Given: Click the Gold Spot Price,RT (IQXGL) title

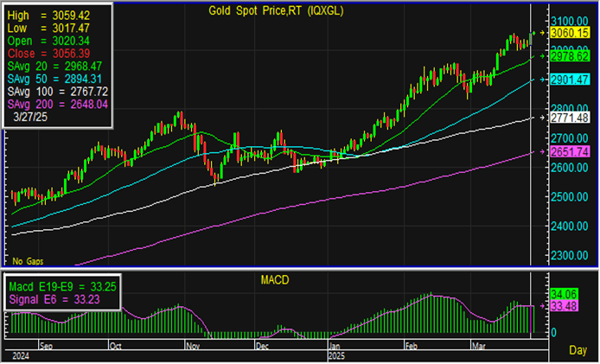Looking at the screenshot, I should tap(275, 10).
